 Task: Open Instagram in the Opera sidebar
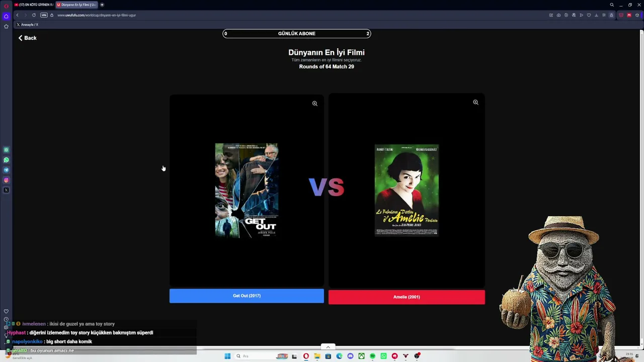click(x=6, y=180)
